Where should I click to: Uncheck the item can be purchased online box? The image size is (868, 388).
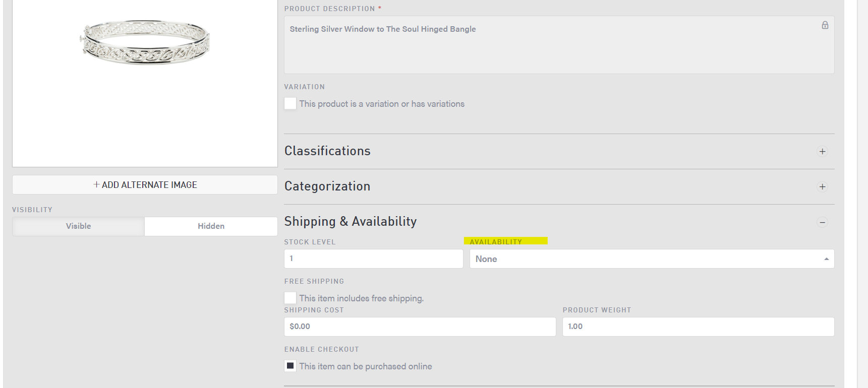pyautogui.click(x=290, y=366)
